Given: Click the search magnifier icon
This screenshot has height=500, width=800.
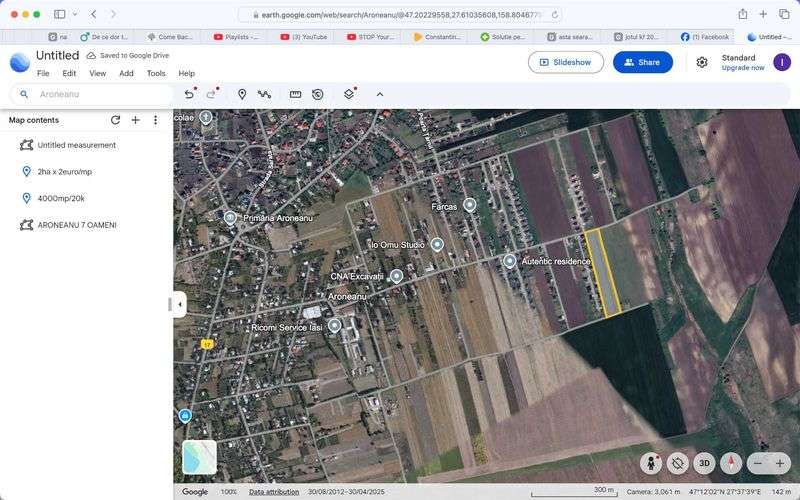Looking at the screenshot, I should point(23,94).
